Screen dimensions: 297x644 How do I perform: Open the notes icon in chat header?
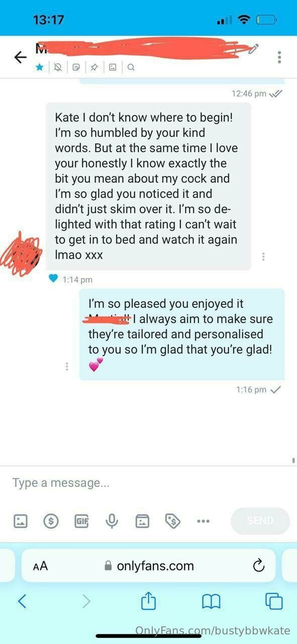click(76, 67)
